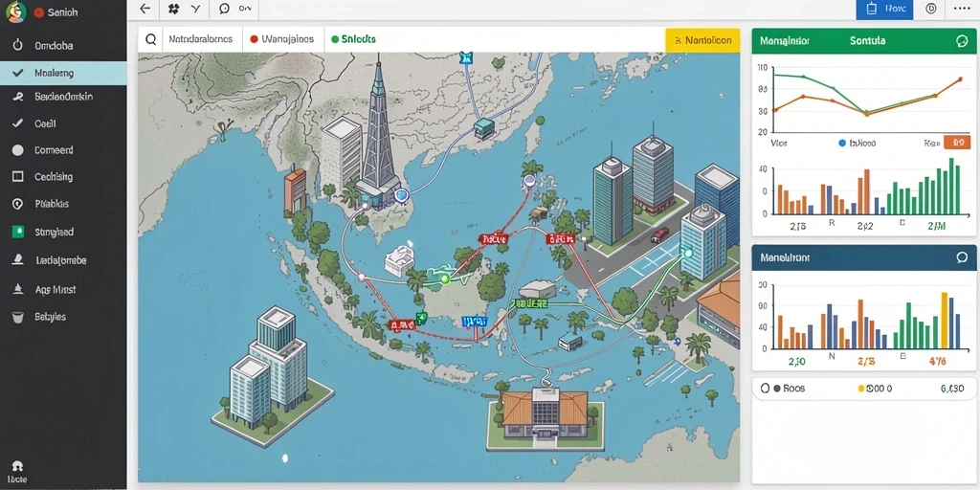The width and height of the screenshot is (980, 490).
Task: Click the headset icon at sidebar bottom
Action: click(x=17, y=466)
